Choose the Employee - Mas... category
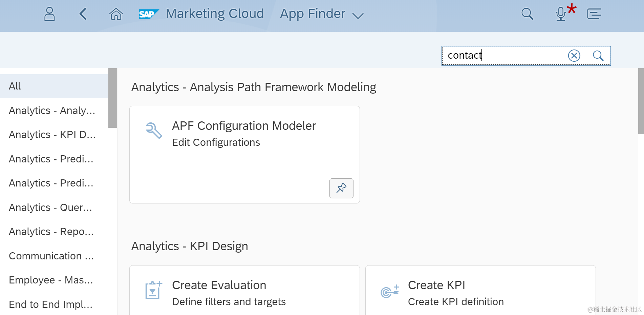The image size is (644, 315). point(51,280)
